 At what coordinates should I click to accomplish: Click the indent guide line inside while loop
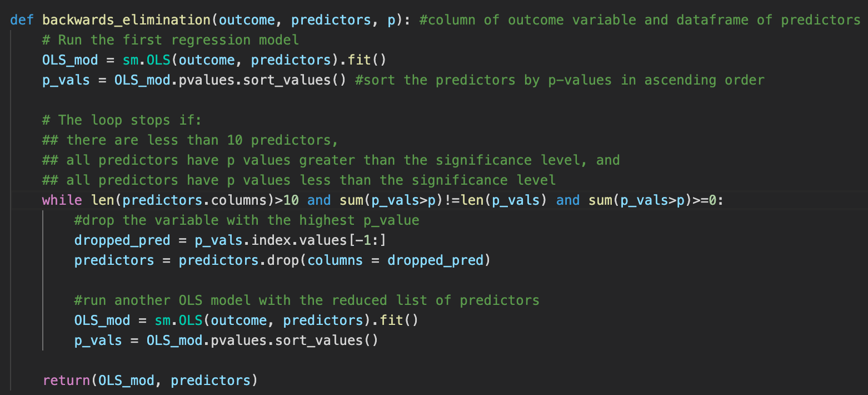pos(43,280)
